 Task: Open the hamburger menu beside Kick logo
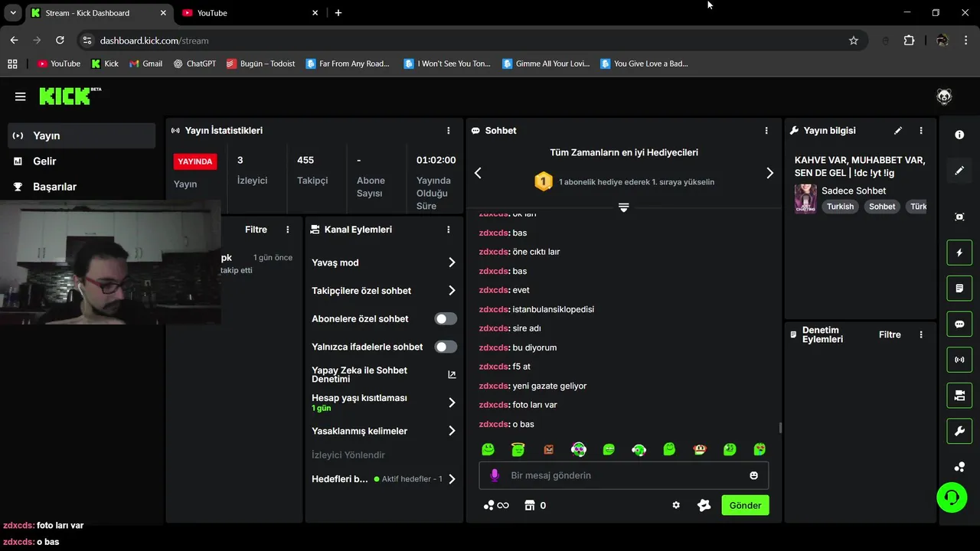click(x=21, y=96)
